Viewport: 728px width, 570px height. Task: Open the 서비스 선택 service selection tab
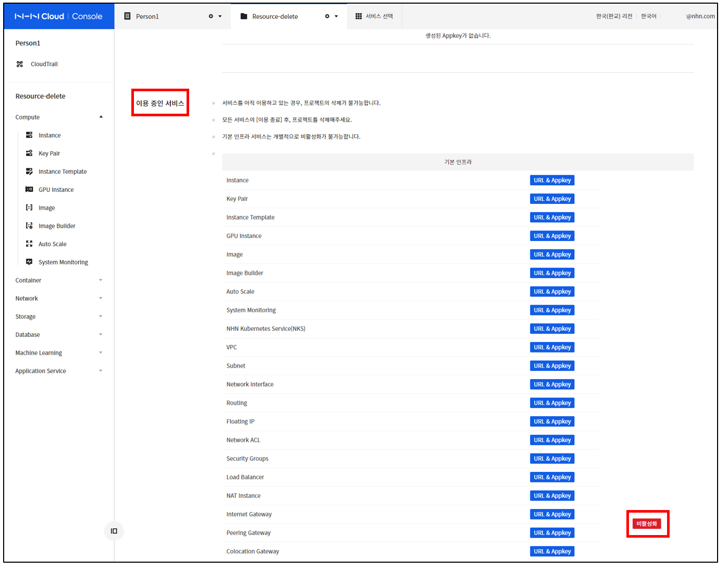pos(374,16)
